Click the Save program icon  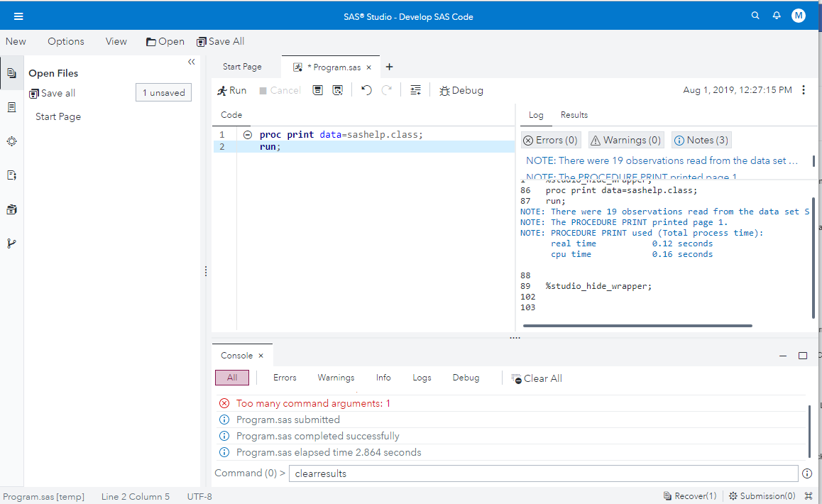click(x=318, y=90)
